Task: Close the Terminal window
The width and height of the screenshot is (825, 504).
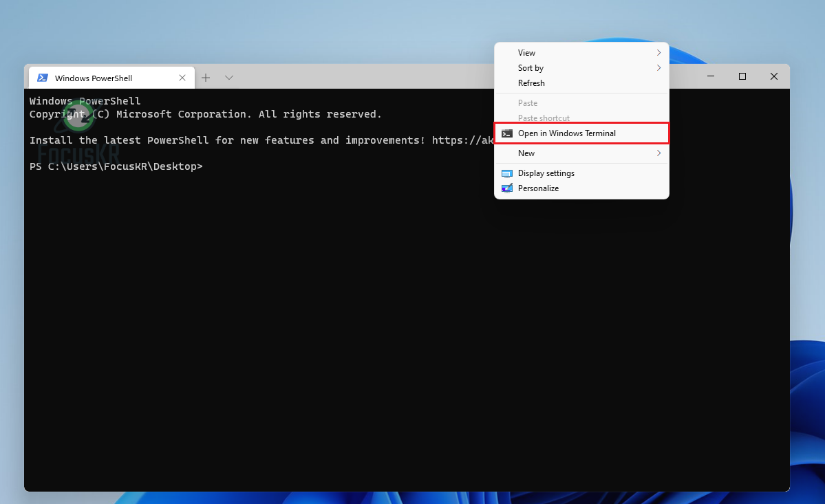Action: (x=773, y=76)
